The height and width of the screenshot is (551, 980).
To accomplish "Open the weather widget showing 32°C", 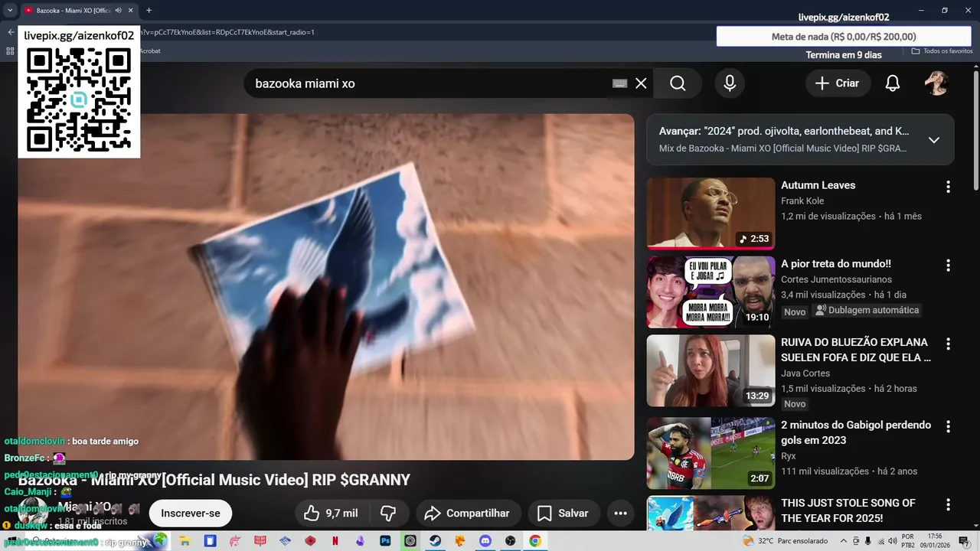I will 786,541.
